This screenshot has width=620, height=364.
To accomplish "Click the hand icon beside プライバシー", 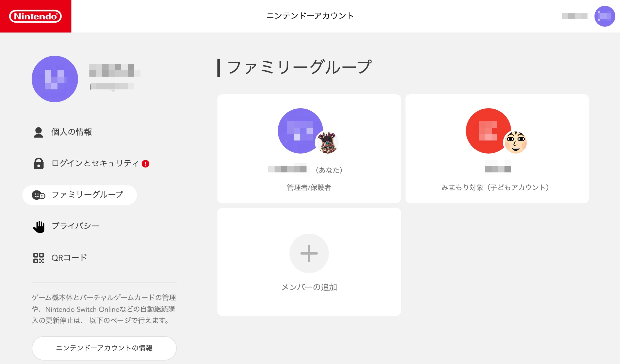I will (39, 226).
